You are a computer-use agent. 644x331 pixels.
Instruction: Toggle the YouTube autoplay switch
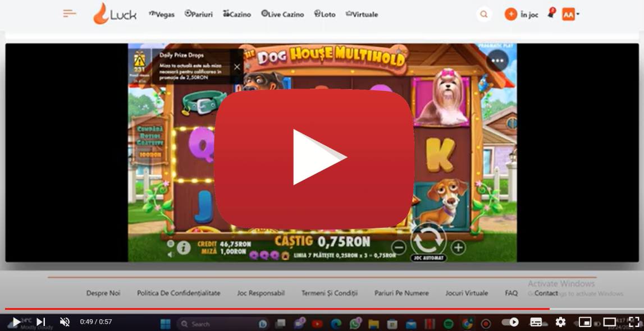tap(510, 322)
